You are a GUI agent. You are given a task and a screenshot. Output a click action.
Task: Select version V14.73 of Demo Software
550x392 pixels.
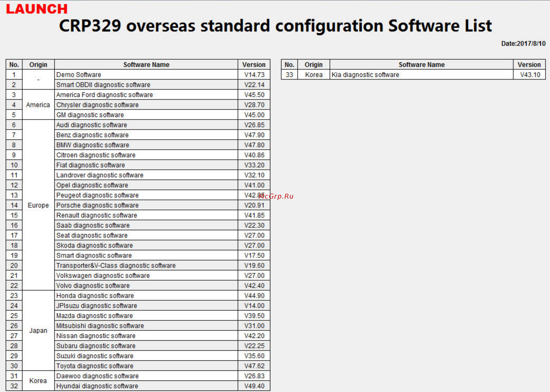[x=254, y=75]
